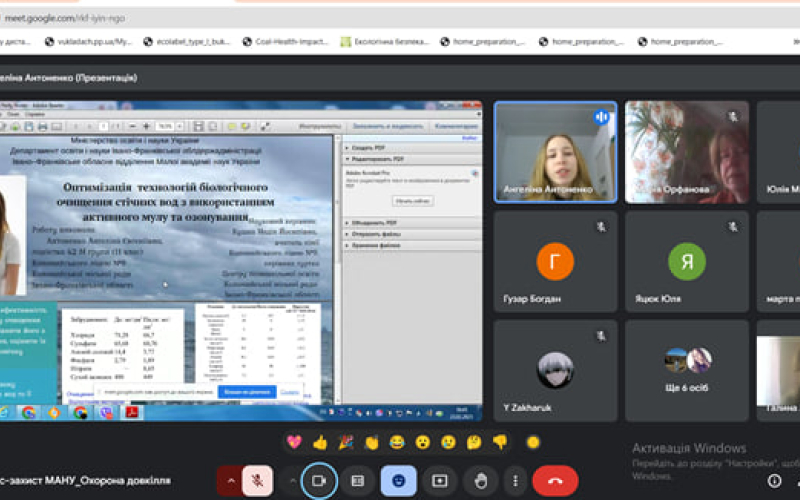The width and height of the screenshot is (800, 500).
Task: Open the vukladach.pp.ua bookmark
Action: 88,42
